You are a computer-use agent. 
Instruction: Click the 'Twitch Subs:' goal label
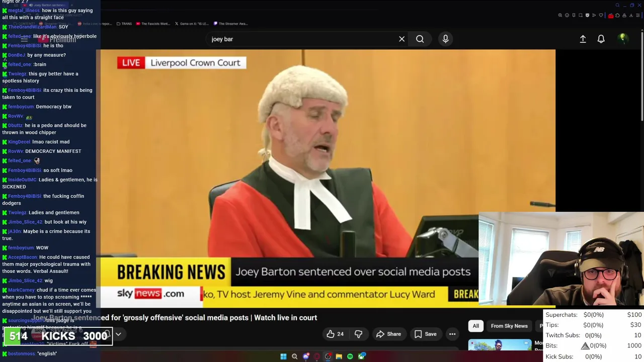pyautogui.click(x=562, y=335)
